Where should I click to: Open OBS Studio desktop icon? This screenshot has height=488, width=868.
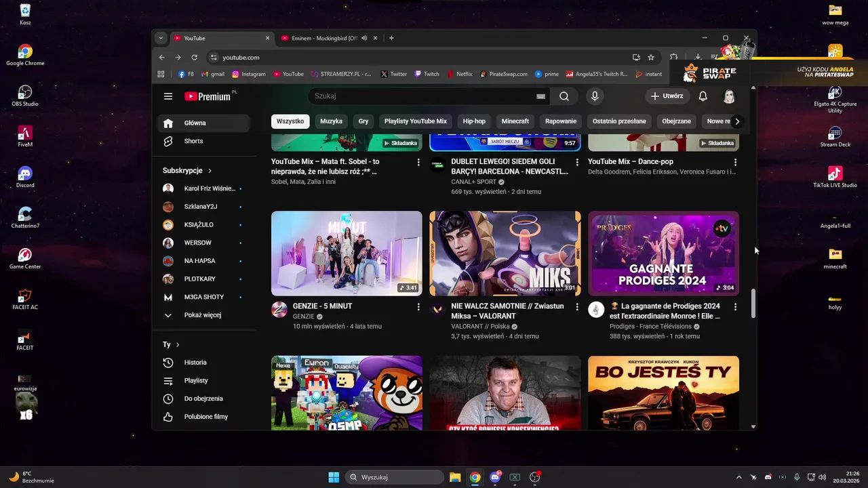(x=25, y=95)
